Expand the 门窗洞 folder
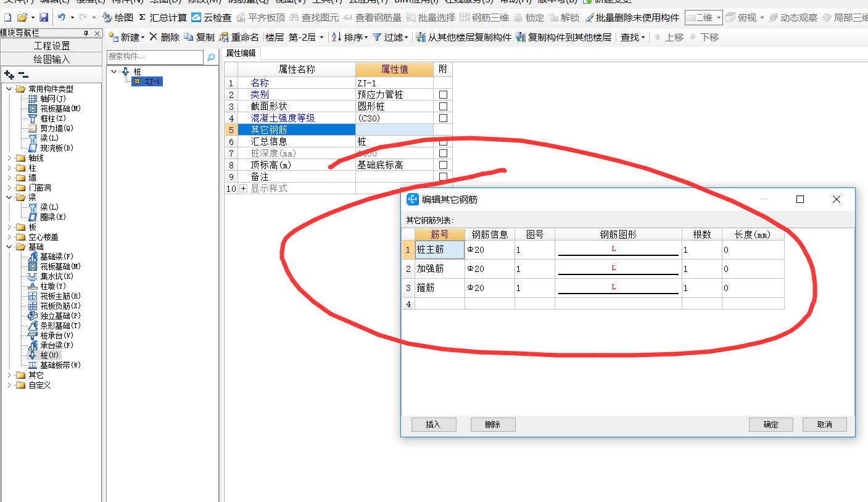This screenshot has height=502, width=868. click(x=9, y=187)
